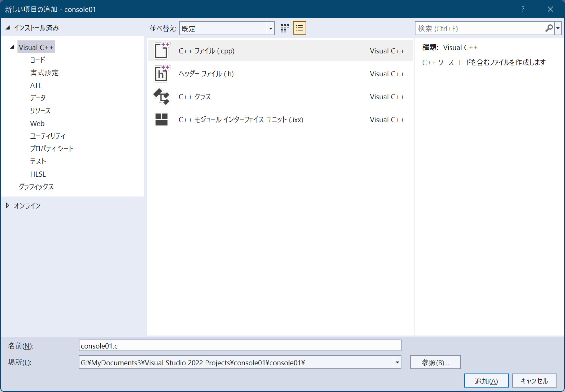Click the 参照(B)... browse button
The image size is (565, 392).
(x=435, y=362)
